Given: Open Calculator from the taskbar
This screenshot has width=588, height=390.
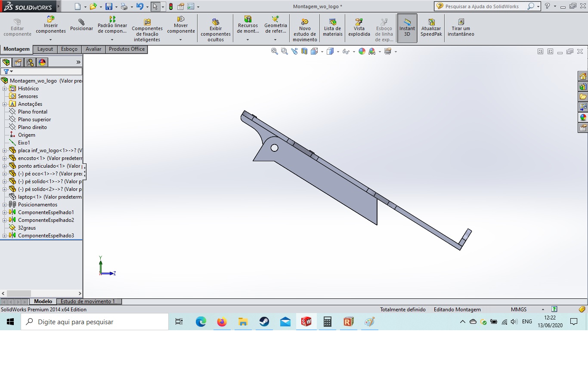Looking at the screenshot, I should (327, 322).
